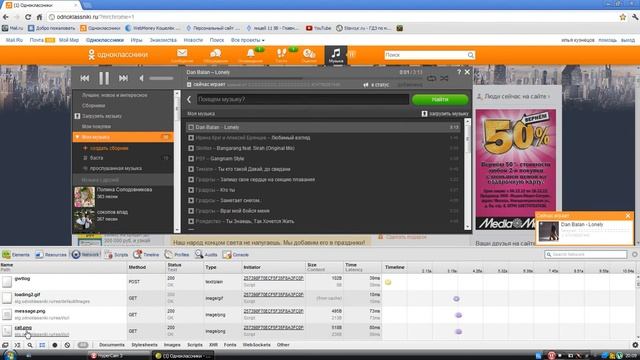Open Музыка note icon in orange bar
The height and width of the screenshot is (360, 640).
(x=336, y=55)
